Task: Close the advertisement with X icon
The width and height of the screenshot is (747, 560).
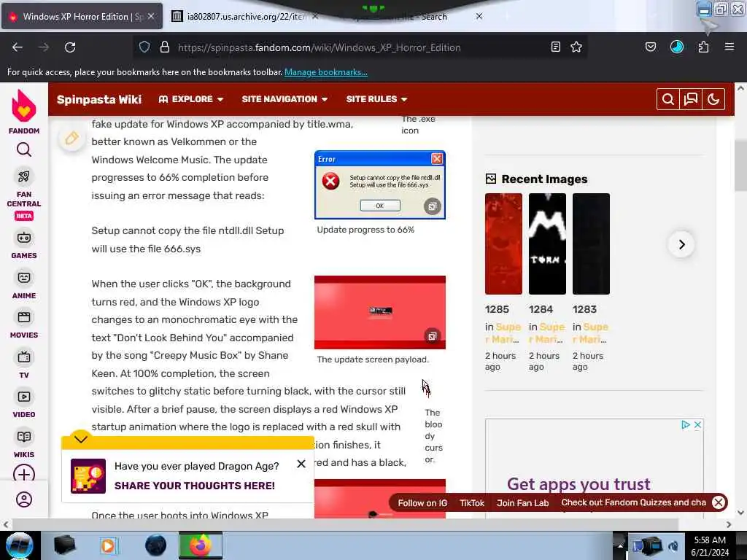Action: coord(697,425)
